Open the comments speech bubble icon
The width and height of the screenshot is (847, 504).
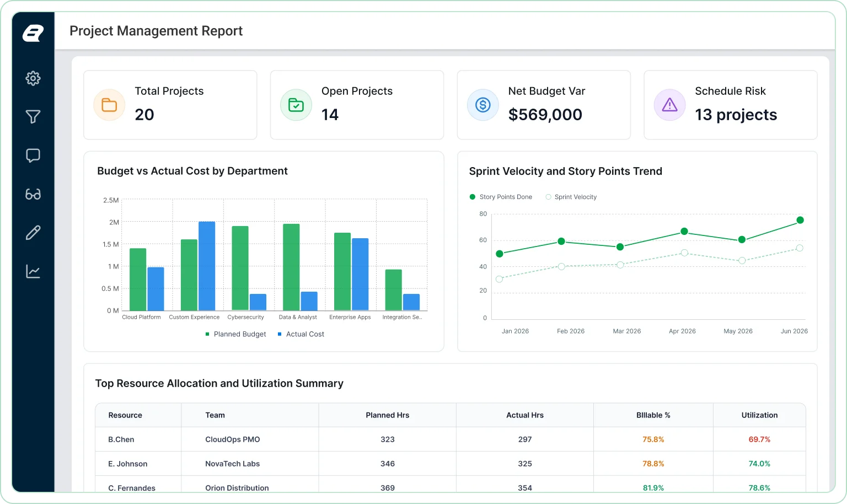click(x=33, y=156)
